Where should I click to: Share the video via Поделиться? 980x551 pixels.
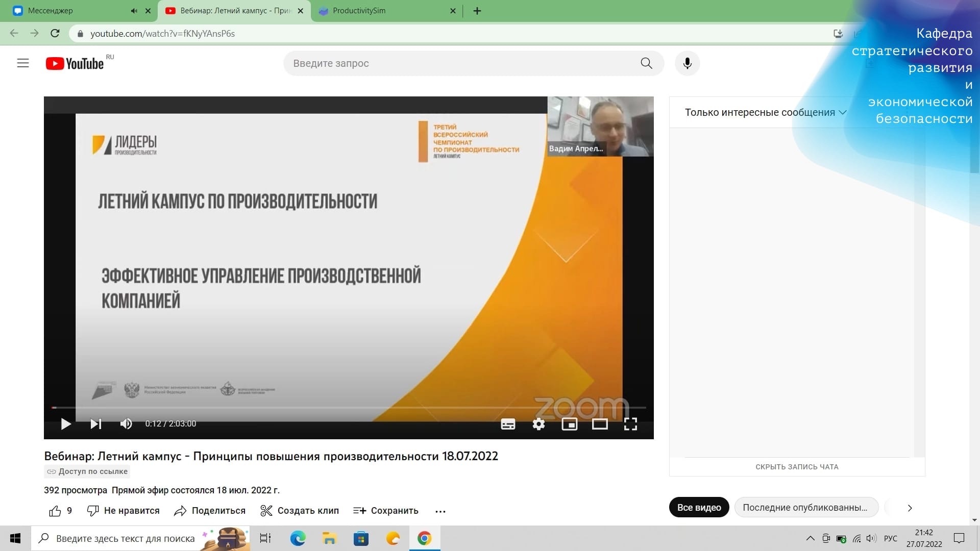[x=210, y=511]
